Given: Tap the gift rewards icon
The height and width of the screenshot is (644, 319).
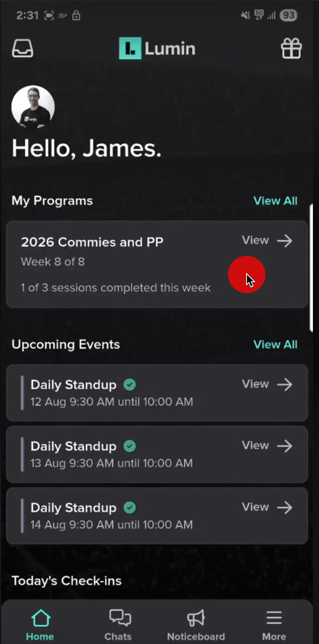Looking at the screenshot, I should coord(291,48).
